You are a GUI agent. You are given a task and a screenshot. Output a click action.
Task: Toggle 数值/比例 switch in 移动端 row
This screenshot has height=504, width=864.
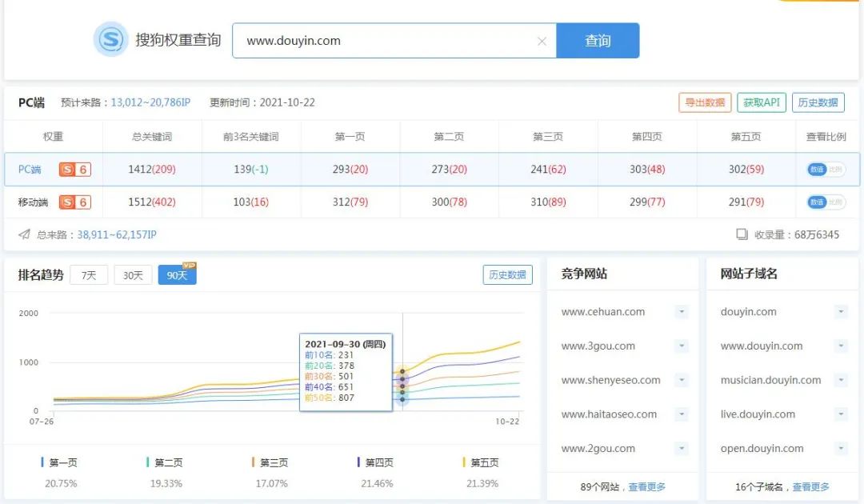(826, 202)
